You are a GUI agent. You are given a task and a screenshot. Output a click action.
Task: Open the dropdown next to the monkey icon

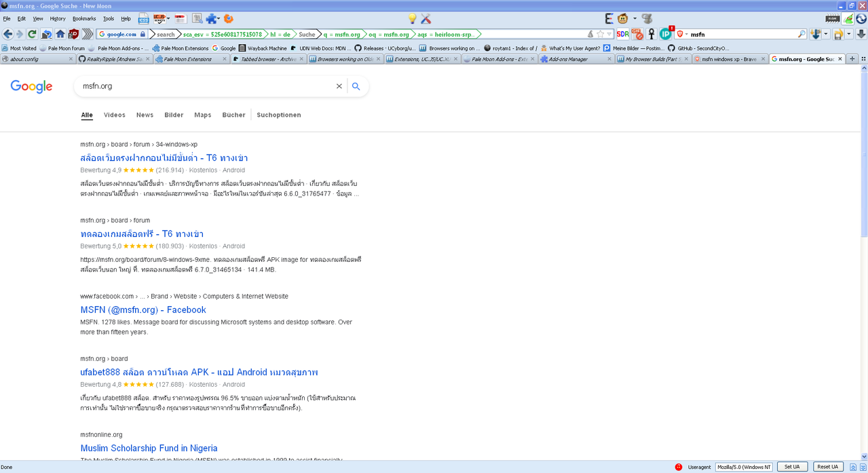(635, 18)
